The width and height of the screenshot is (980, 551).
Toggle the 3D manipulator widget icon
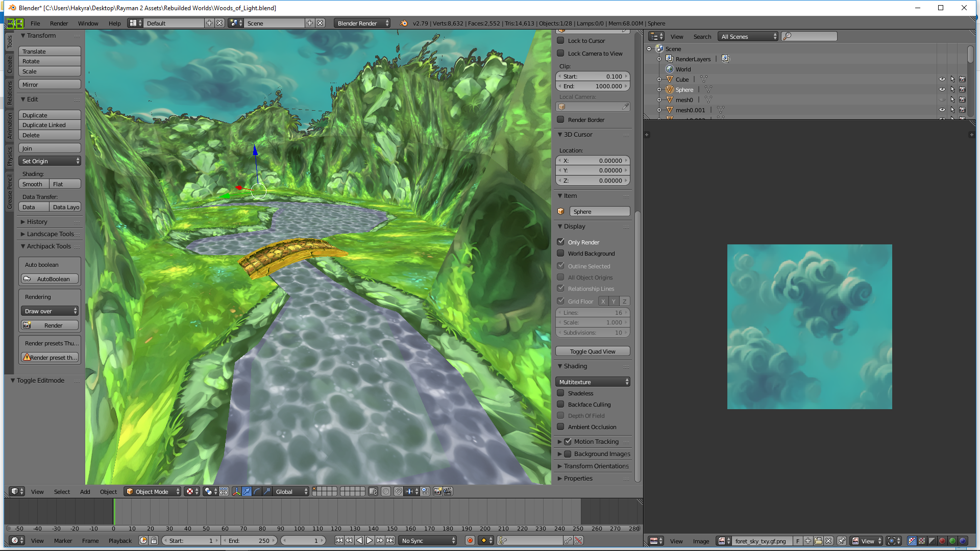point(236,491)
